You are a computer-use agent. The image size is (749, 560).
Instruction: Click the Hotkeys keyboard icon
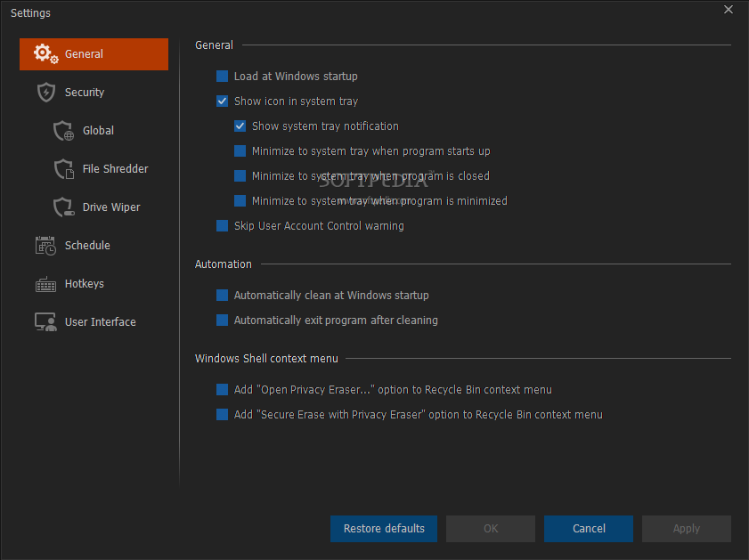(45, 284)
